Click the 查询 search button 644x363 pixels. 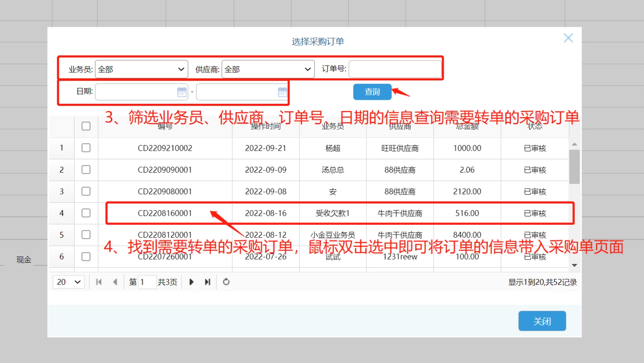coord(372,92)
